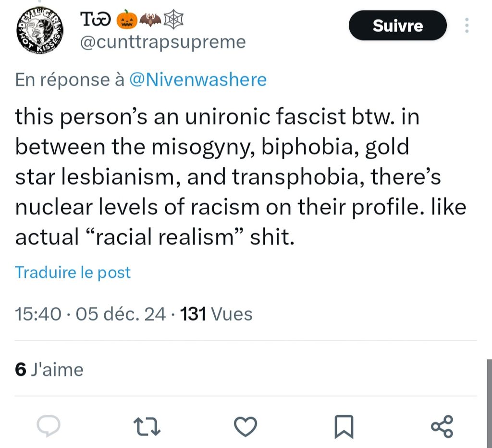Click the bat emoji beside the name
The width and height of the screenshot is (492, 448).
(x=150, y=19)
